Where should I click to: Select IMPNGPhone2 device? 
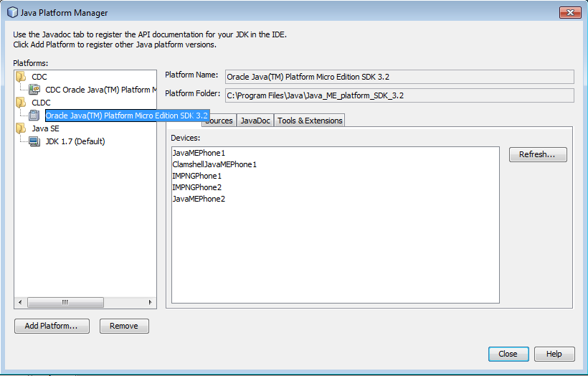click(x=197, y=187)
